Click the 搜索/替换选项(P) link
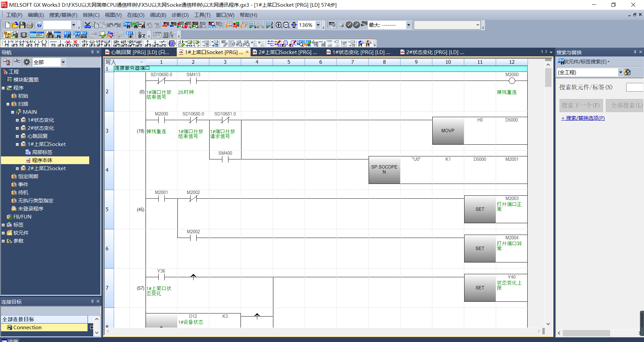644x342 pixels. click(583, 118)
